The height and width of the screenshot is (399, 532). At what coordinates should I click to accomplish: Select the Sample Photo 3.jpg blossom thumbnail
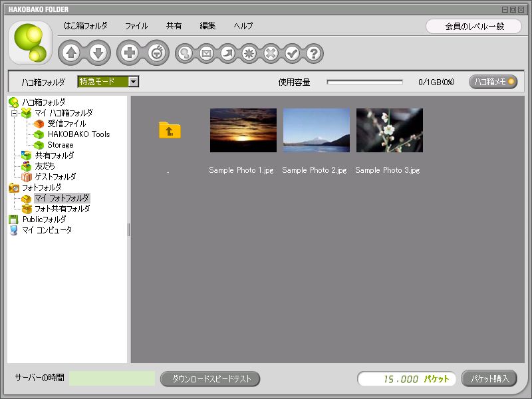tap(390, 130)
